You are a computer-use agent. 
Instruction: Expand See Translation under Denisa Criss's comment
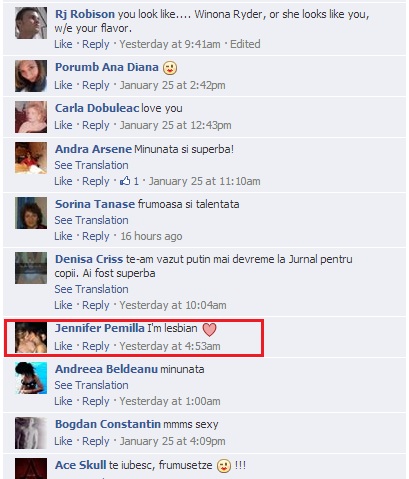point(91,289)
